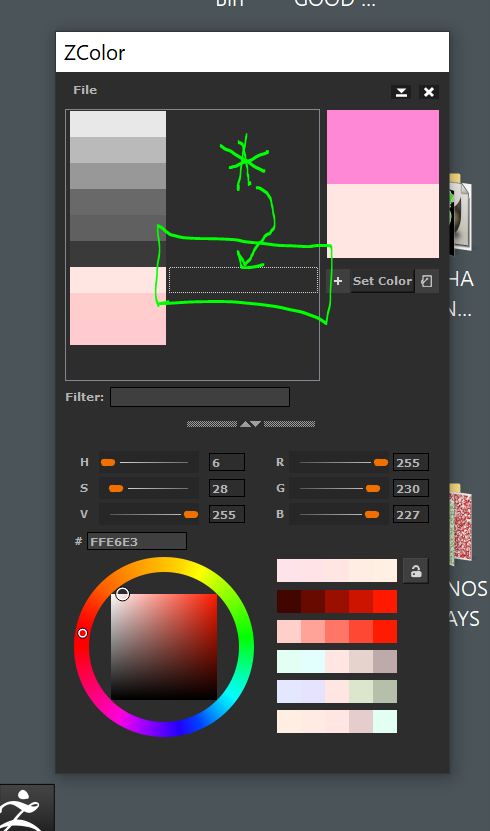
Task: Click the plus icon beside Set Color
Action: pos(338,281)
